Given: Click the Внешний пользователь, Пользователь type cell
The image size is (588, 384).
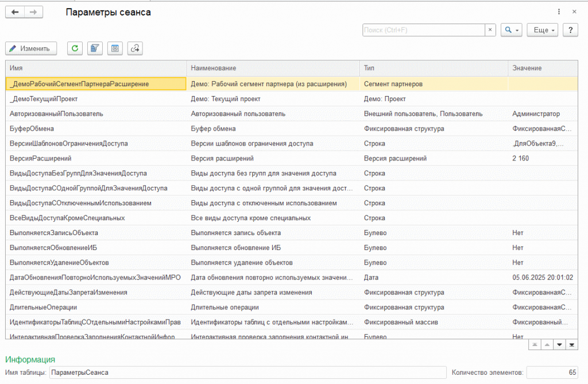Looking at the screenshot, I should 434,114.
